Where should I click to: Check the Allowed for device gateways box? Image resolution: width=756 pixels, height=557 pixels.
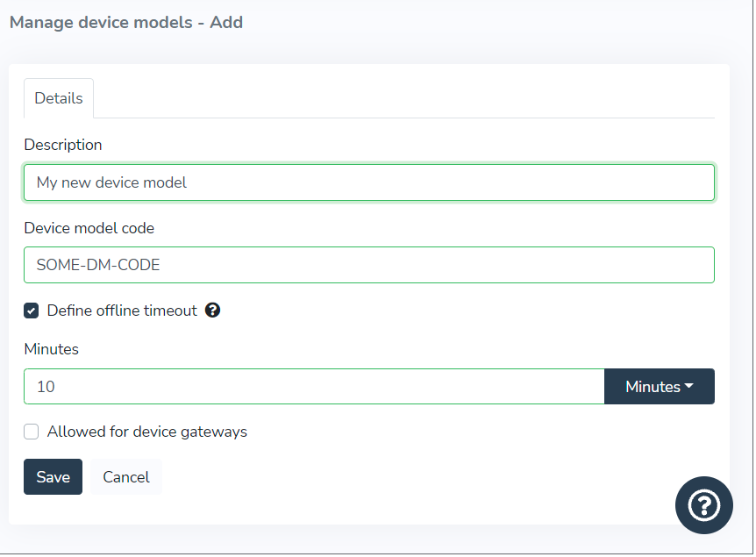(x=32, y=432)
